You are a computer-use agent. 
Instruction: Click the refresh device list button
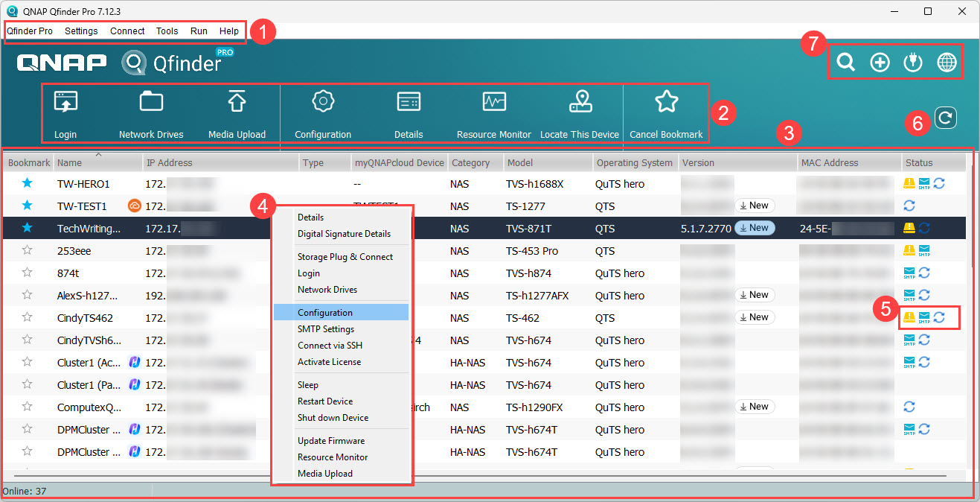(945, 118)
